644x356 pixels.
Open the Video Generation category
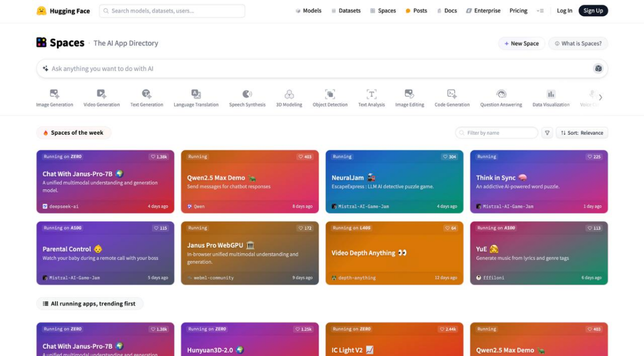[x=102, y=98]
